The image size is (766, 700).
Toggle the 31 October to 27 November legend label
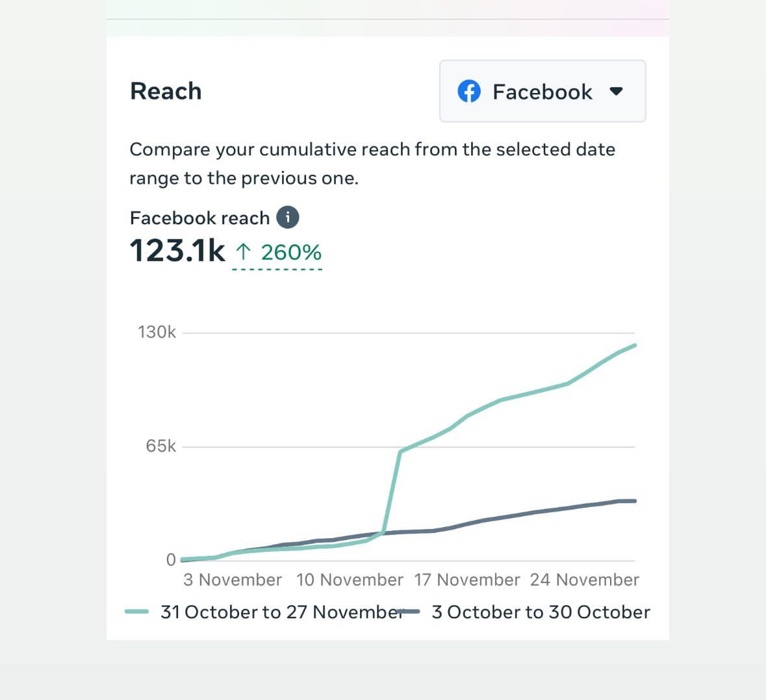coord(279,612)
